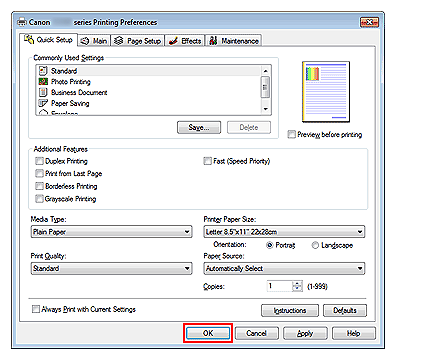Screen dimensions: 421x364
Task: Click the OK button
Action: (x=208, y=333)
